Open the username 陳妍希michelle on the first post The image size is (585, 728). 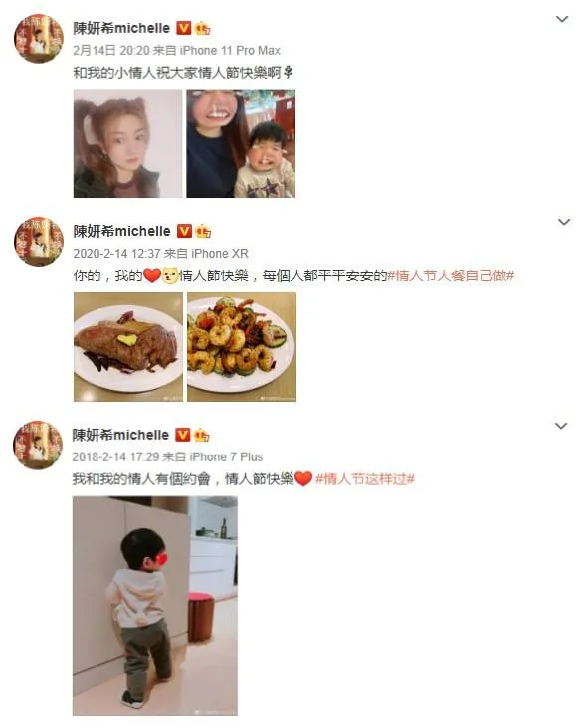(x=121, y=28)
